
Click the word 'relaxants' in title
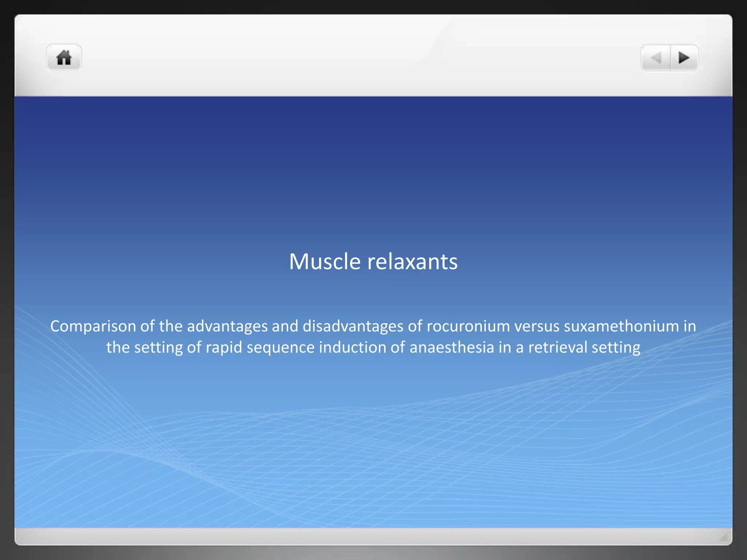click(x=412, y=262)
